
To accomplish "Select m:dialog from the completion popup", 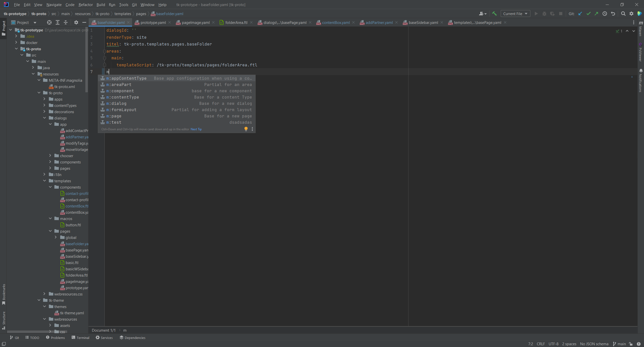I will coord(117,103).
